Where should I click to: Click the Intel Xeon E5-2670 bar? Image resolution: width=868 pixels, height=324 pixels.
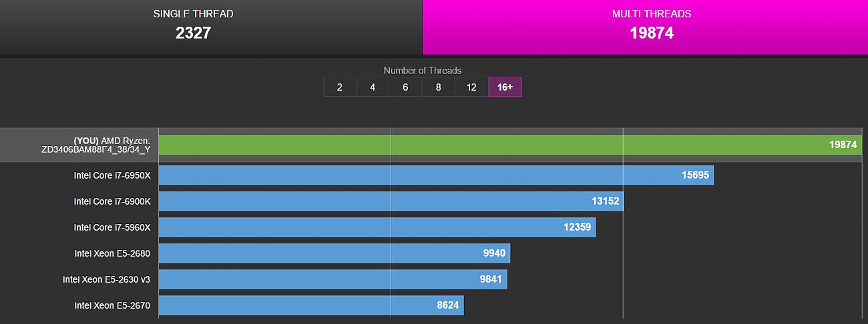(311, 305)
